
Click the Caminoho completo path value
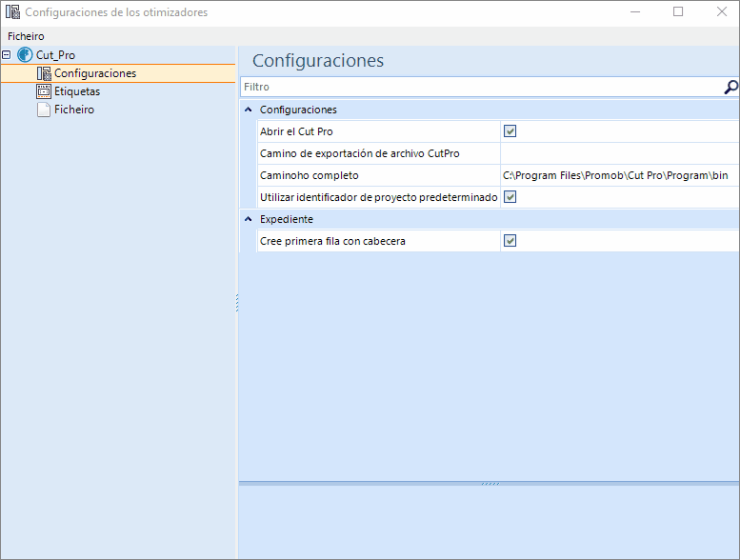tap(615, 175)
